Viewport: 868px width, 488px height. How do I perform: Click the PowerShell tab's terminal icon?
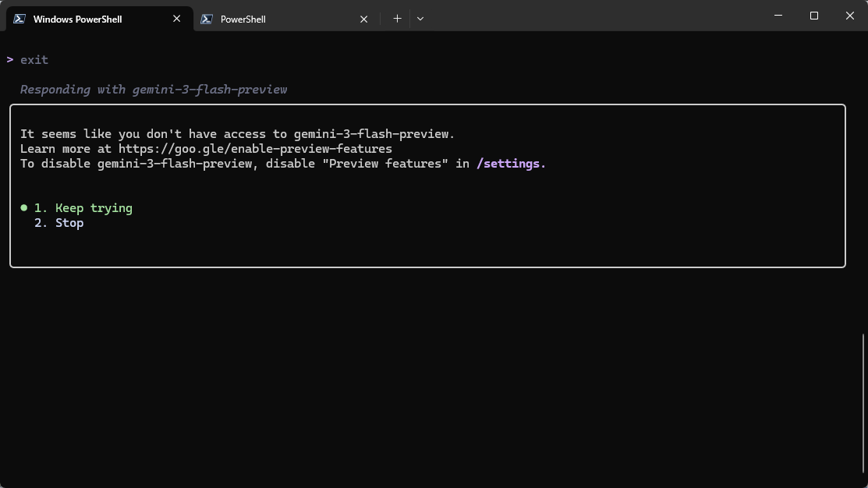(207, 19)
